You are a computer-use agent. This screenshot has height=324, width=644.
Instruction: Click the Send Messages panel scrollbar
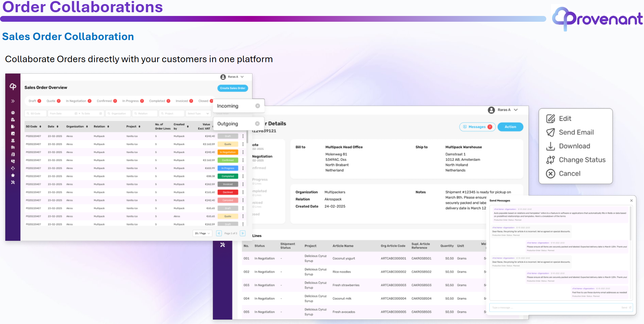[631, 223]
